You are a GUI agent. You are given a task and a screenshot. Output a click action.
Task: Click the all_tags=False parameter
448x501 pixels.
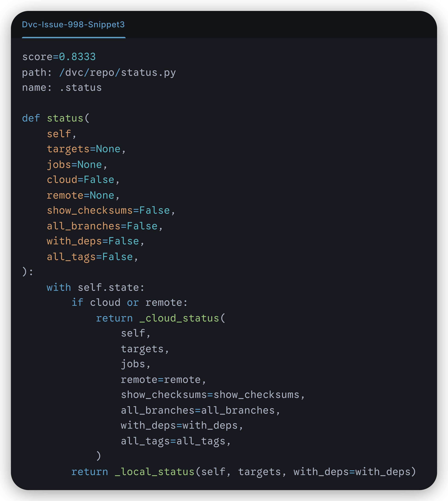(90, 257)
